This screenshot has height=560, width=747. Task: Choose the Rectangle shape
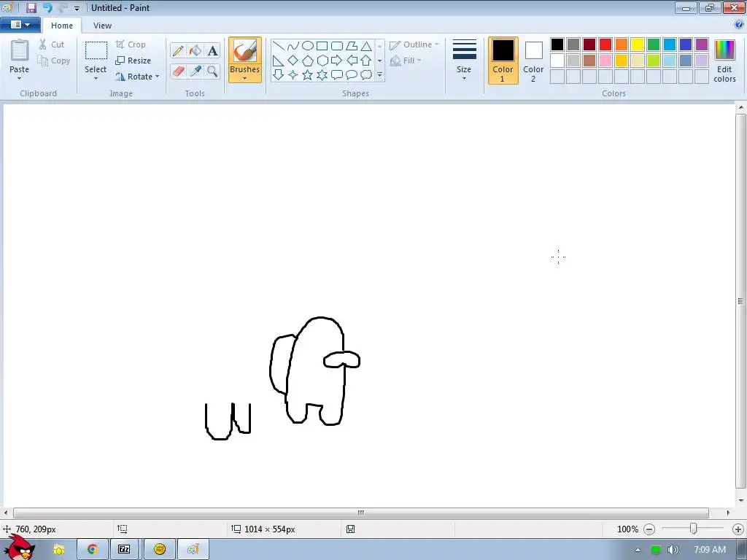tap(322, 46)
